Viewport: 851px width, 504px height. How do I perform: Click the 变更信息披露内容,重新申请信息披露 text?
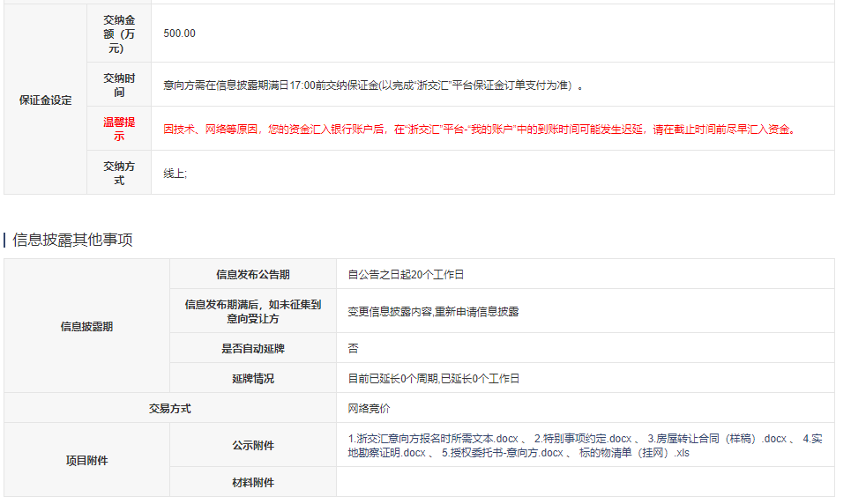click(x=433, y=312)
